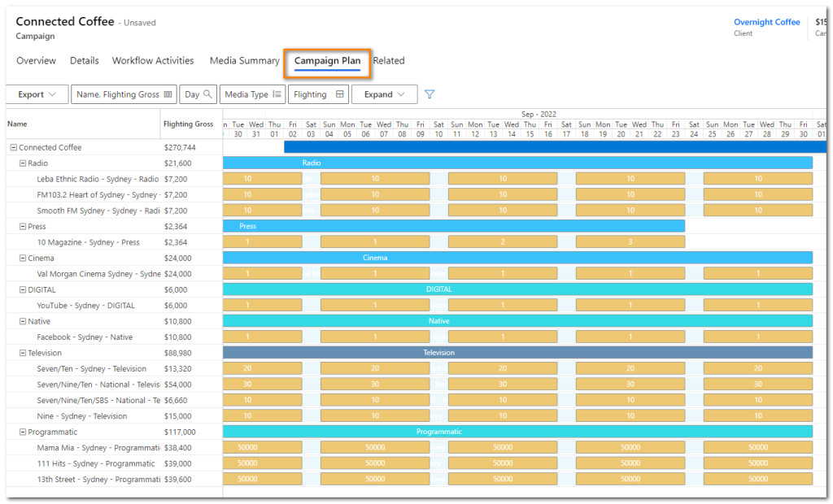Click the Day zoom magnifier icon
The height and width of the screenshot is (504, 833).
(208, 94)
